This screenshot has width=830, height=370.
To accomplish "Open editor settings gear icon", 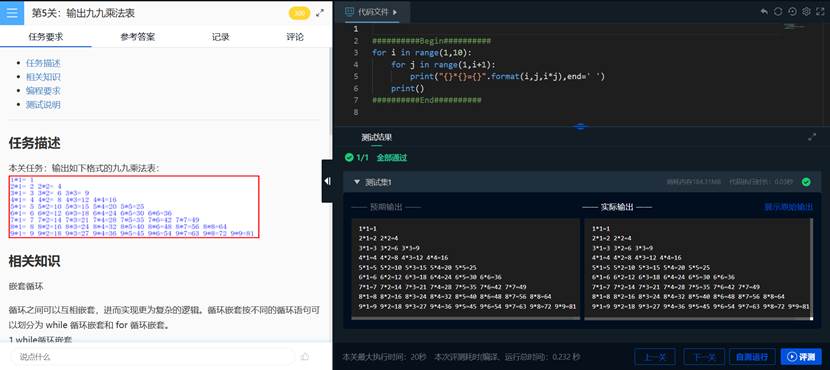I will 806,12.
